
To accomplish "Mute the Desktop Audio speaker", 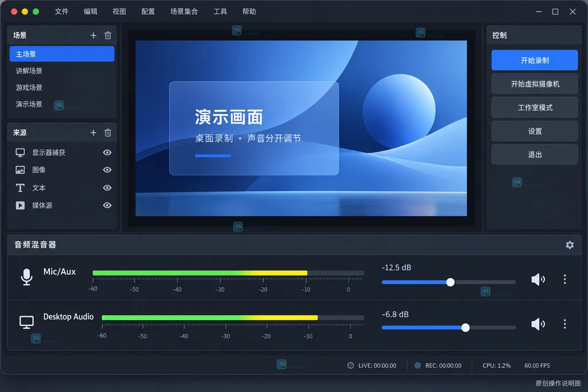I will pyautogui.click(x=538, y=324).
